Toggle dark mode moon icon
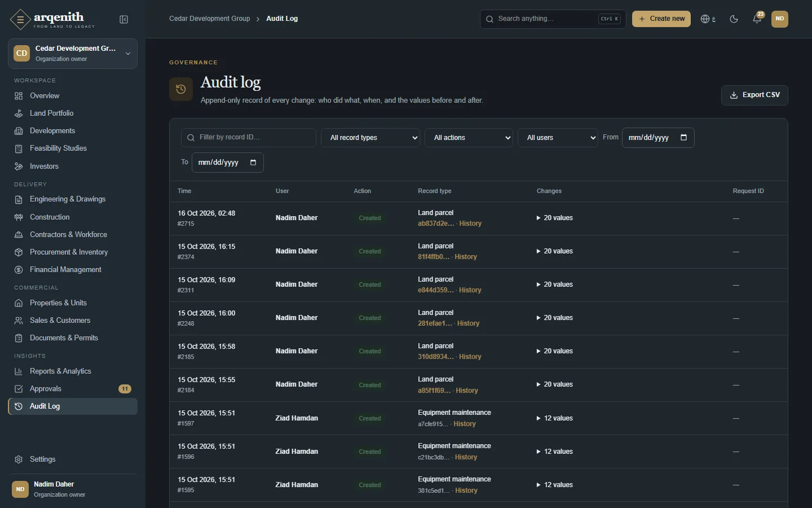Image resolution: width=812 pixels, height=508 pixels. point(734,19)
